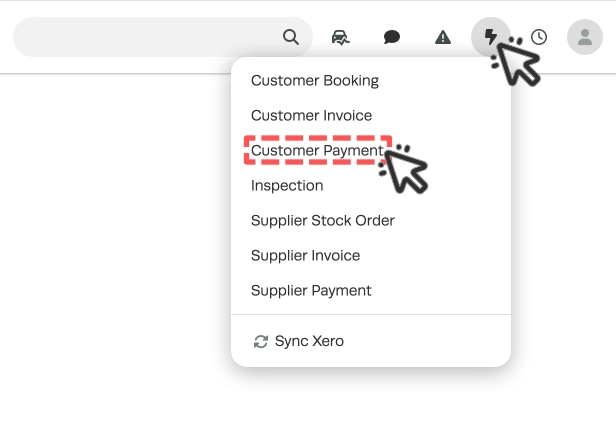Click Sync Xero option
The width and height of the screenshot is (616, 421).
point(299,341)
